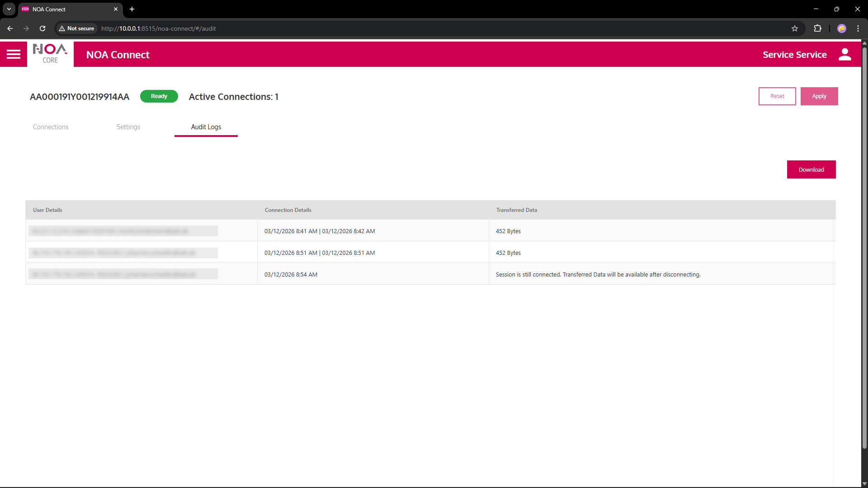Open the browser extensions puzzle icon
The image size is (868, 488).
pos(817,28)
